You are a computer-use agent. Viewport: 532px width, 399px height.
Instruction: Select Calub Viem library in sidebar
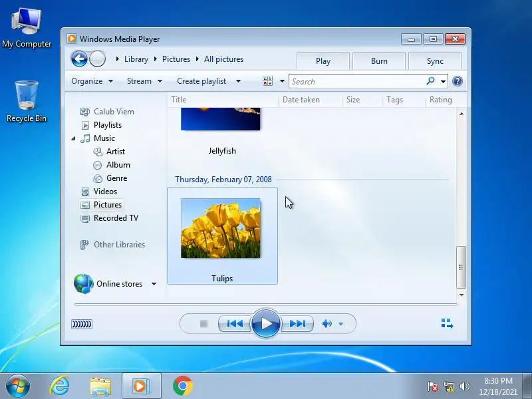(x=107, y=112)
